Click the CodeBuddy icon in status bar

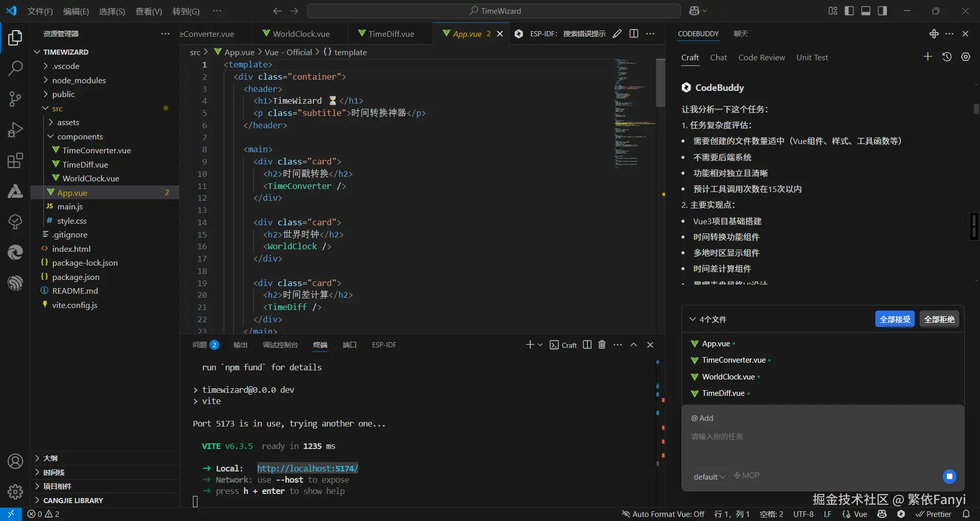pyautogui.click(x=901, y=514)
